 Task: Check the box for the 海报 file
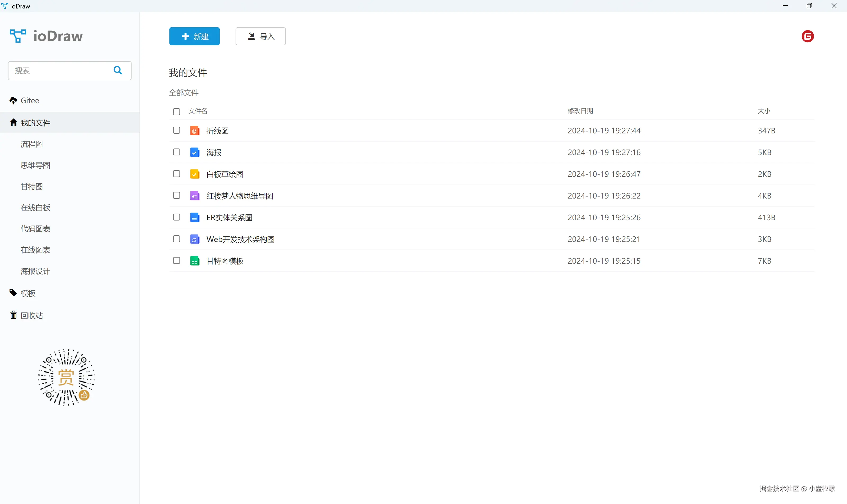coord(176,152)
